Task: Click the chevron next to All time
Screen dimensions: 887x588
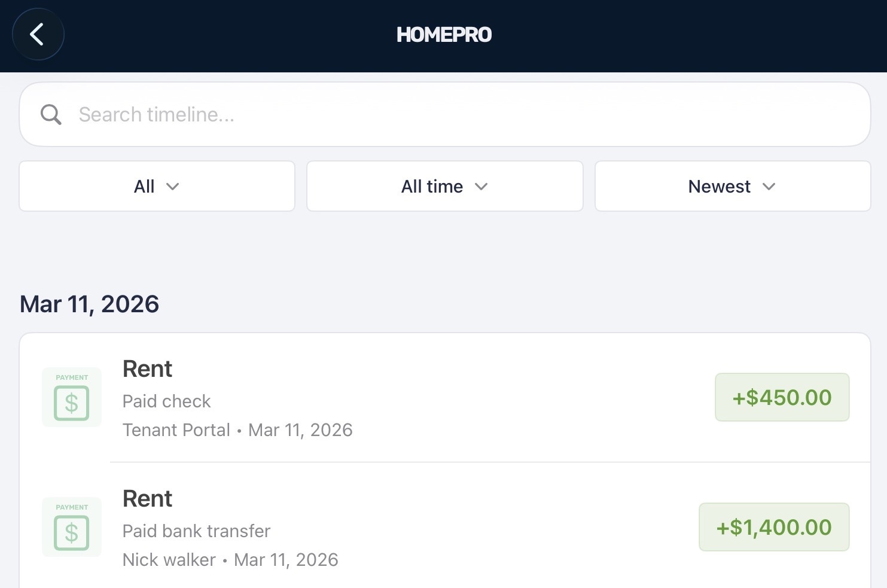Action: tap(482, 187)
